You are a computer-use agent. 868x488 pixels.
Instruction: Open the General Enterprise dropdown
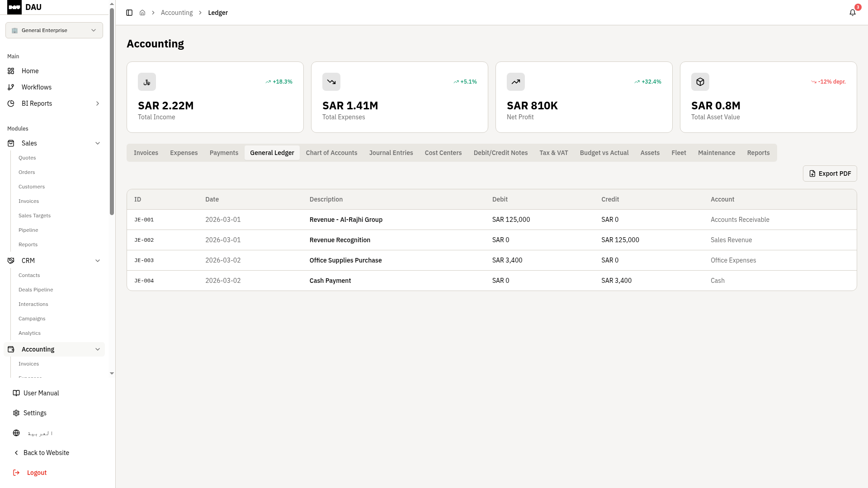click(x=54, y=30)
